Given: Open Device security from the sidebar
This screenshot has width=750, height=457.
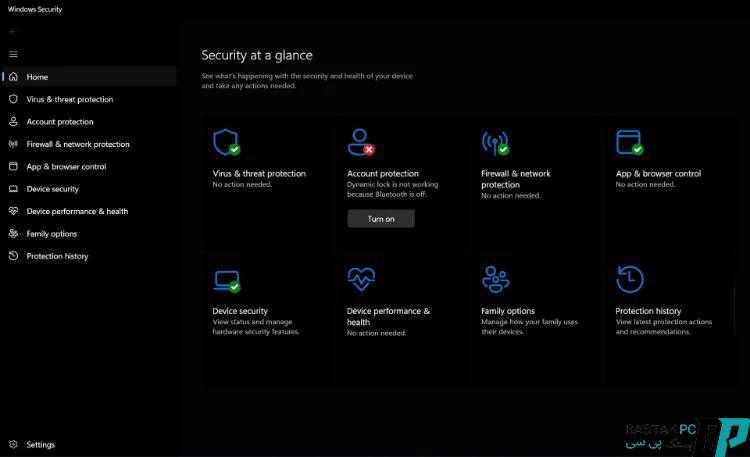Looking at the screenshot, I should (52, 189).
